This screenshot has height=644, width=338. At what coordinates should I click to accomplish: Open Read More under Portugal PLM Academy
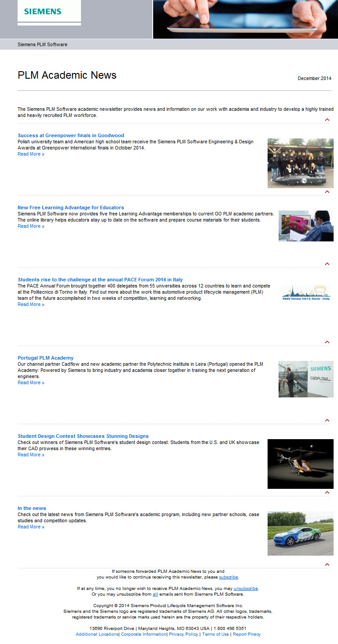31,382
